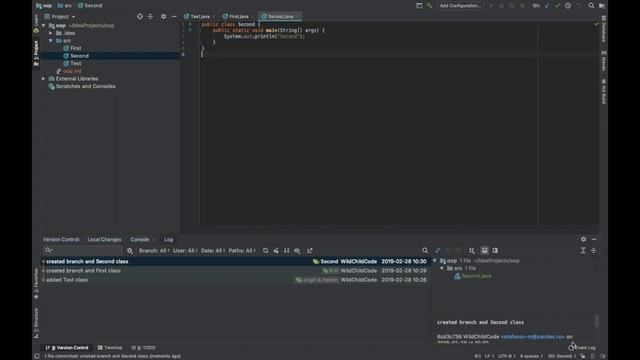640x360 pixels.
Task: Open Project panel gear settings
Action: [163, 16]
